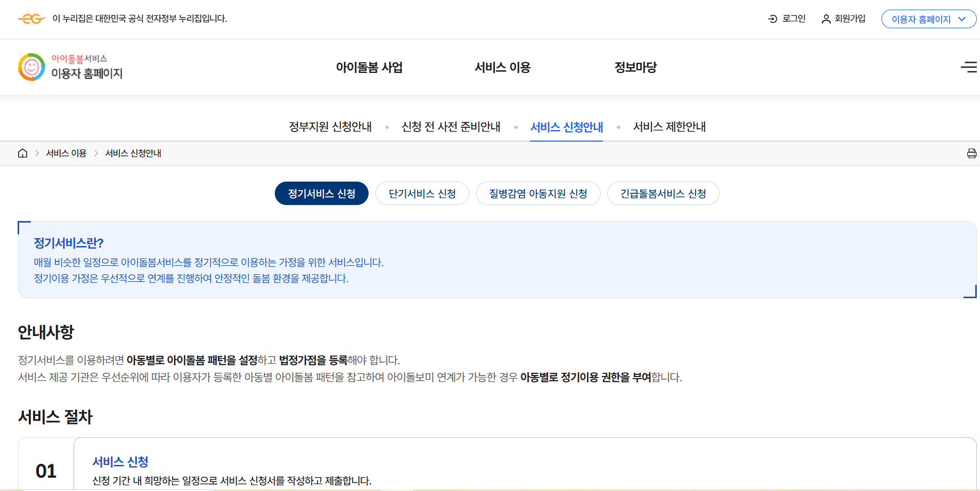This screenshot has width=980, height=491.
Task: Open the 서비스 이용 menu
Action: coord(502,67)
